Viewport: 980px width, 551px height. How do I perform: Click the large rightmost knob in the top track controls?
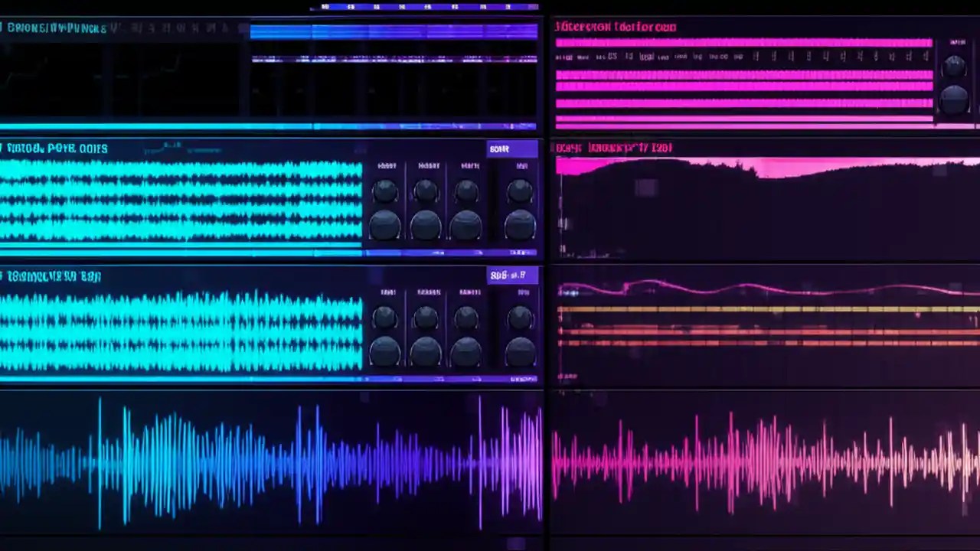pyautogui.click(x=521, y=226)
